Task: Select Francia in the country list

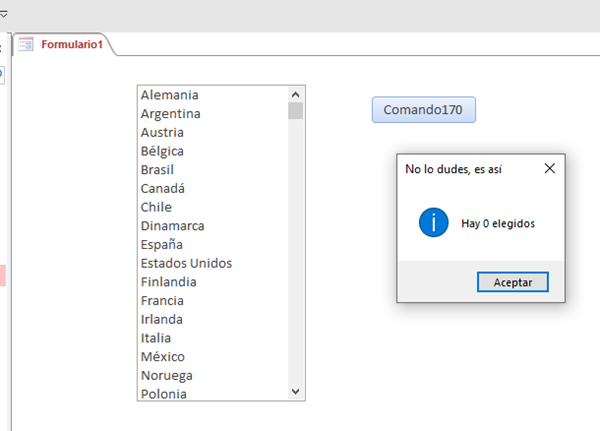Action: click(x=212, y=301)
